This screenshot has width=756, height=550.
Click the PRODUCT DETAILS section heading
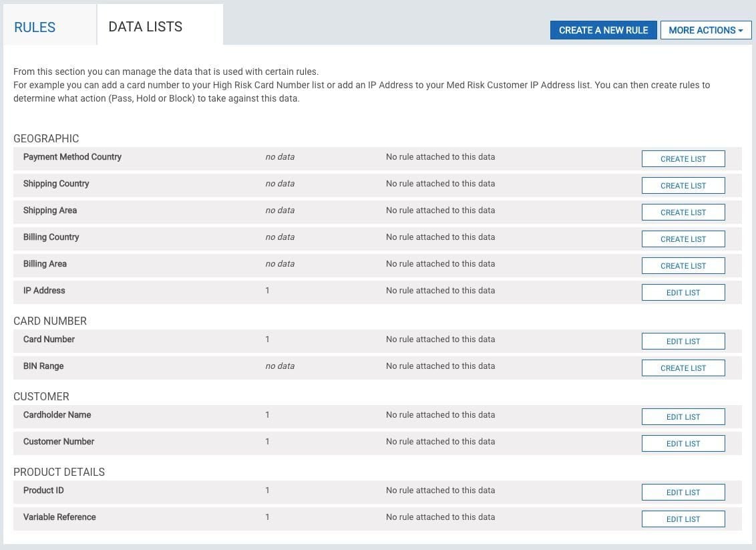(59, 472)
